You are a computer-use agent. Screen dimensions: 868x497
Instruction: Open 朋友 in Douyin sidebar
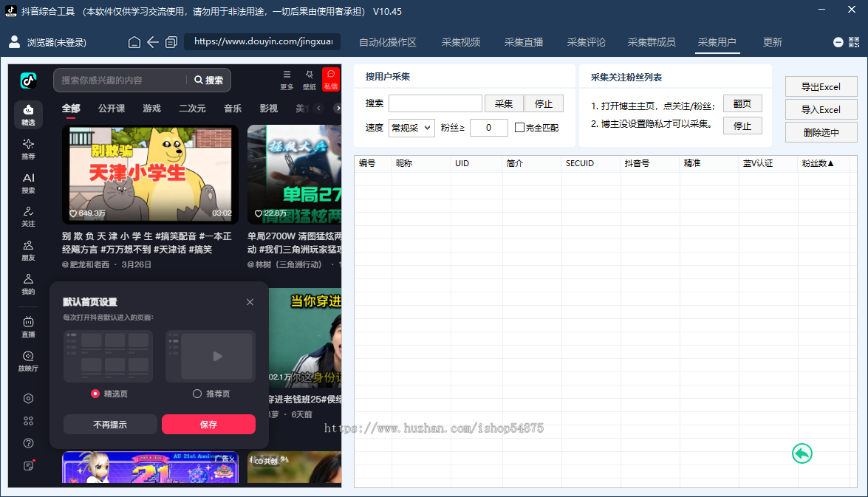(28, 250)
